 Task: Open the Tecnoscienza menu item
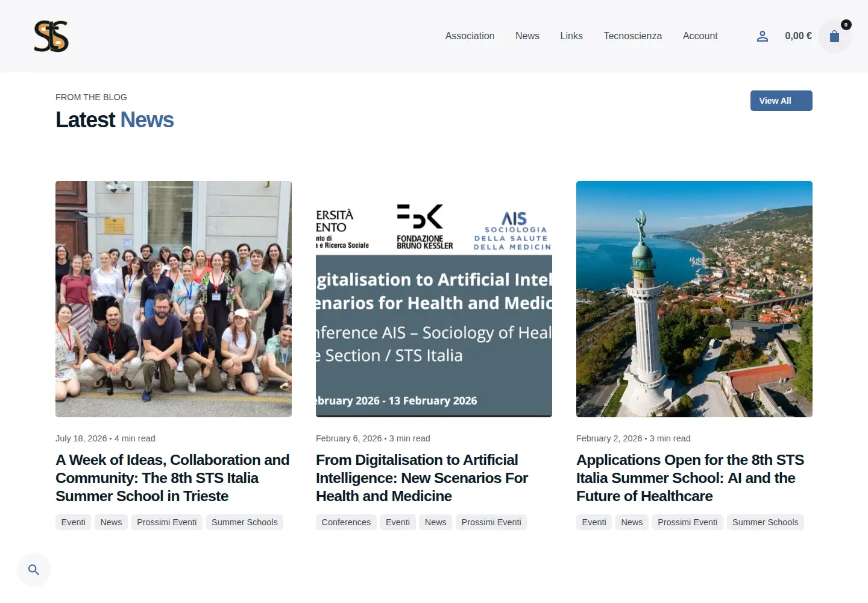(633, 36)
